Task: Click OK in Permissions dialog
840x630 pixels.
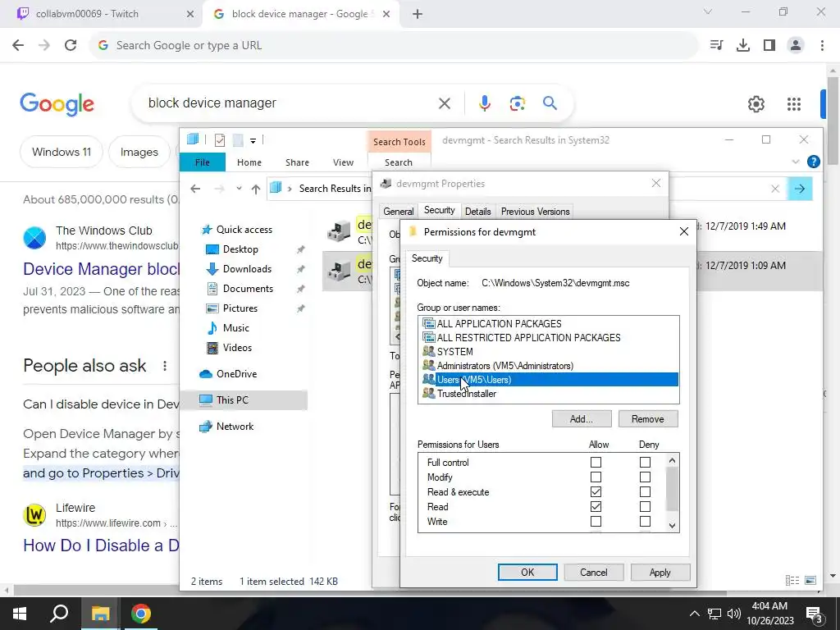Action: 527,572
